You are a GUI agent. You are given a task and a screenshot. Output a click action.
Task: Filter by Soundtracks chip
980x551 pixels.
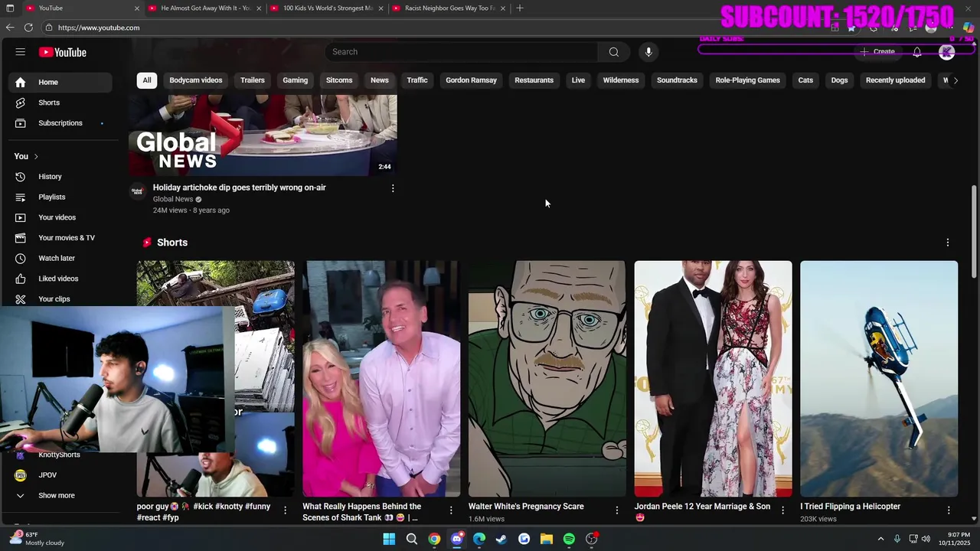click(x=677, y=80)
